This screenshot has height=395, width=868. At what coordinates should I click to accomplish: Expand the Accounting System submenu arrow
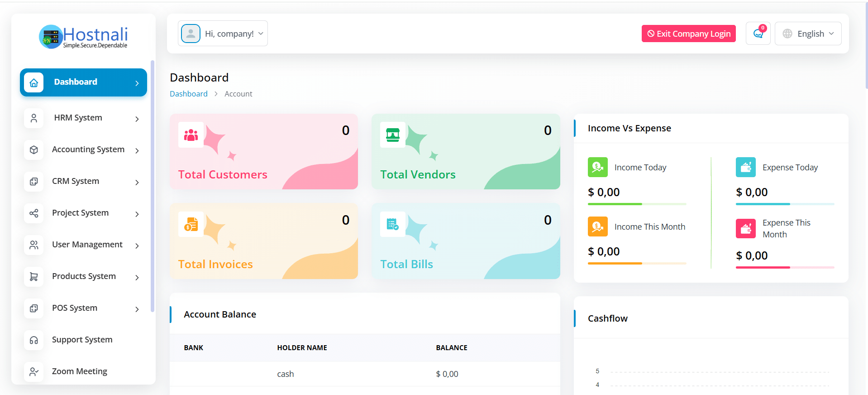click(137, 150)
